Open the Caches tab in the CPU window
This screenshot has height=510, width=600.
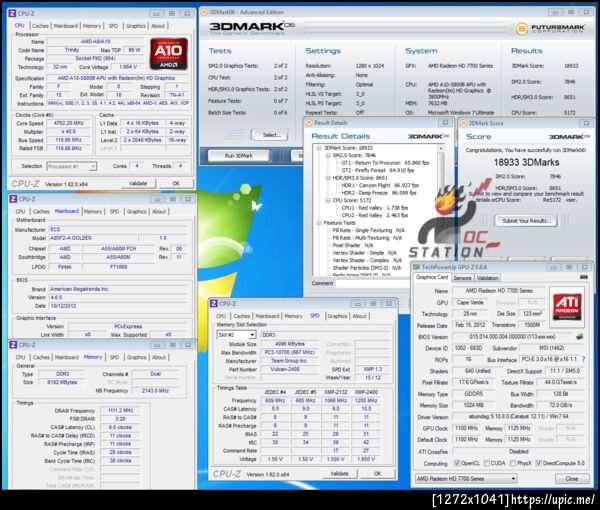click(40, 26)
